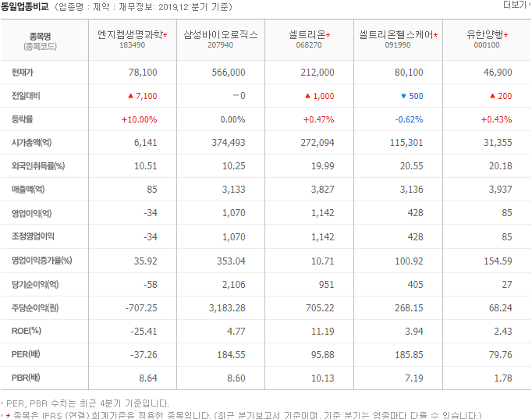Click market cap value 115,301
The height and width of the screenshot is (419, 532).
(406, 143)
